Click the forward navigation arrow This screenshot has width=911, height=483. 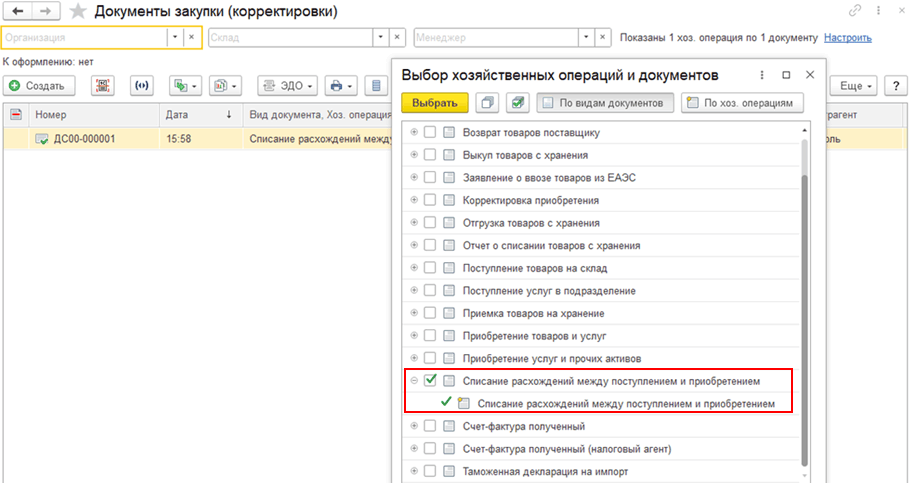click(46, 11)
